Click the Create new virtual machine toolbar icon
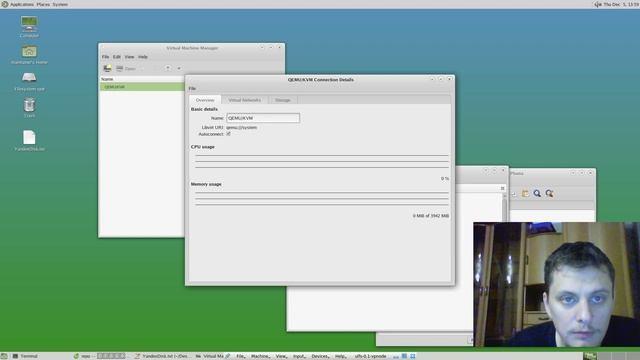 107,68
